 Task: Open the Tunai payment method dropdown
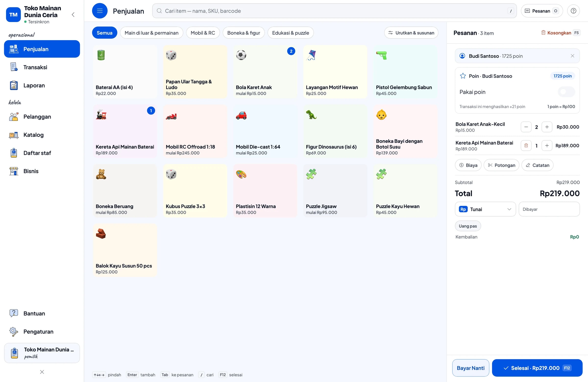tap(485, 209)
